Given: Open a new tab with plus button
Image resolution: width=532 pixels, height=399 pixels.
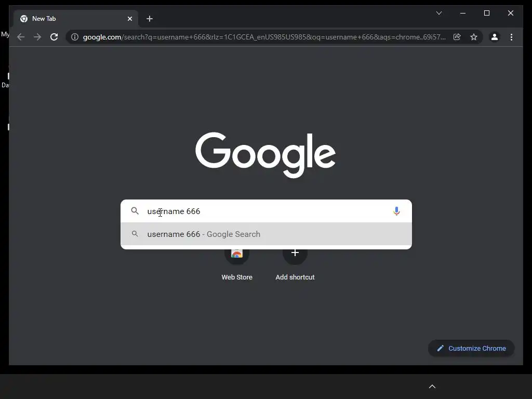Looking at the screenshot, I should [x=150, y=19].
